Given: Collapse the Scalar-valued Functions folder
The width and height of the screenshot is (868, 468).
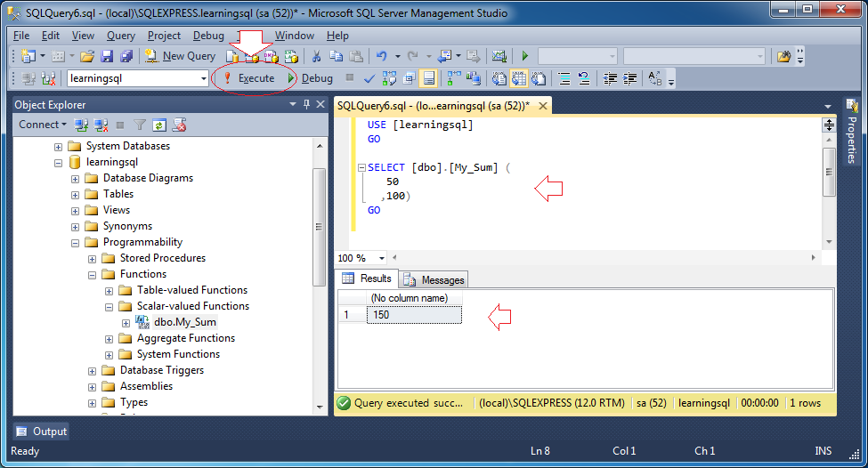Looking at the screenshot, I should pos(109,307).
